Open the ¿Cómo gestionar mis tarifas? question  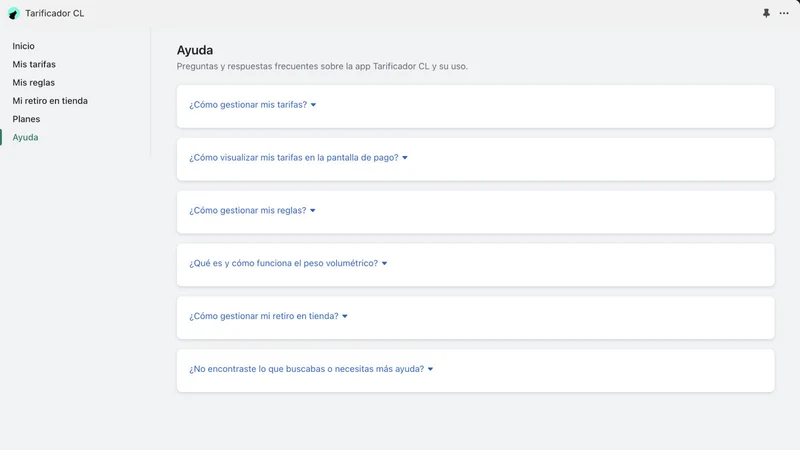(248, 105)
